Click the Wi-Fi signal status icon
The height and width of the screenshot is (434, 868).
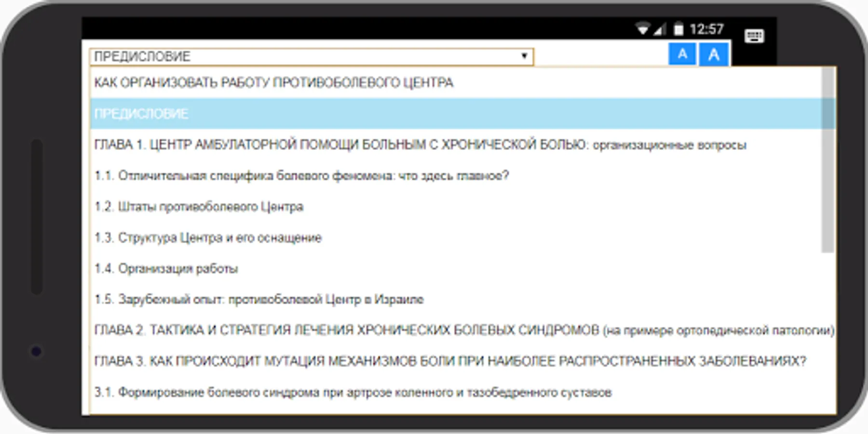[x=642, y=29]
